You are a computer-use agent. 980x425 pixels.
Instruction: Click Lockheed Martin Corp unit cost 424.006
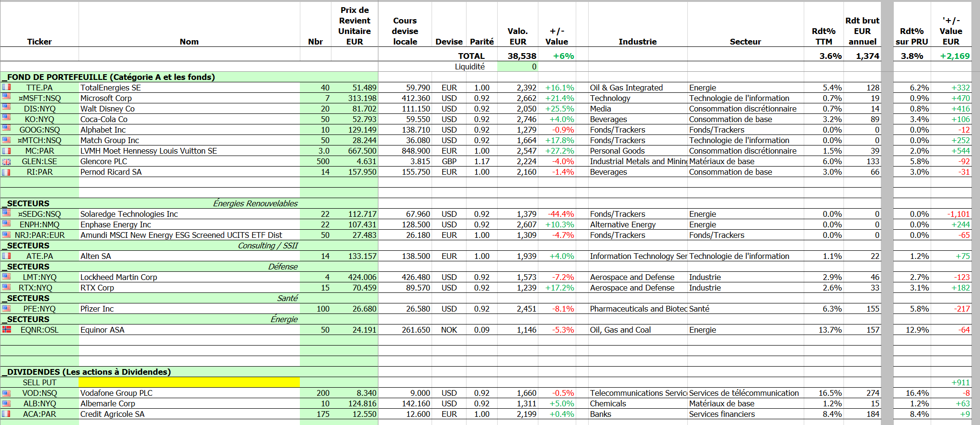[x=355, y=277]
